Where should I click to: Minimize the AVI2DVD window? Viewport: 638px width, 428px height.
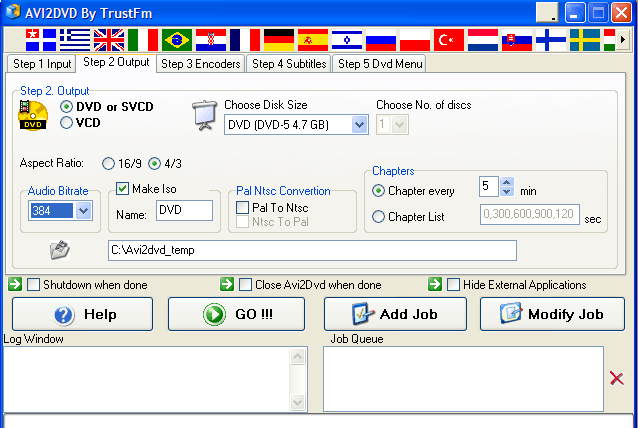[x=574, y=12]
